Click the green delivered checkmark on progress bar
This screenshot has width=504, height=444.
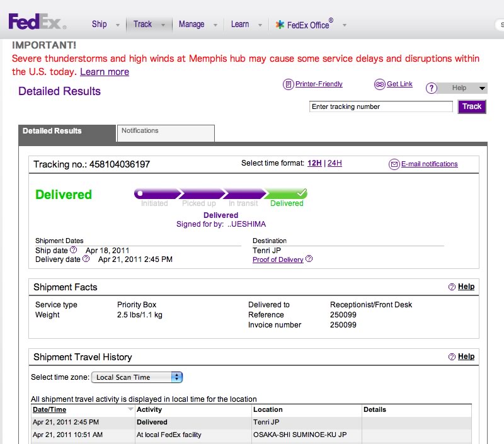pyautogui.click(x=302, y=193)
